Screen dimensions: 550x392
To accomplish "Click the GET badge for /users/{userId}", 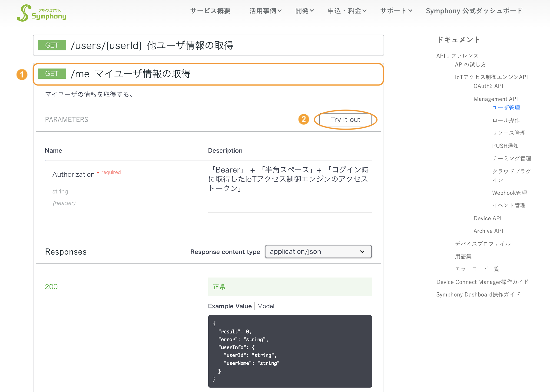I will [x=52, y=45].
